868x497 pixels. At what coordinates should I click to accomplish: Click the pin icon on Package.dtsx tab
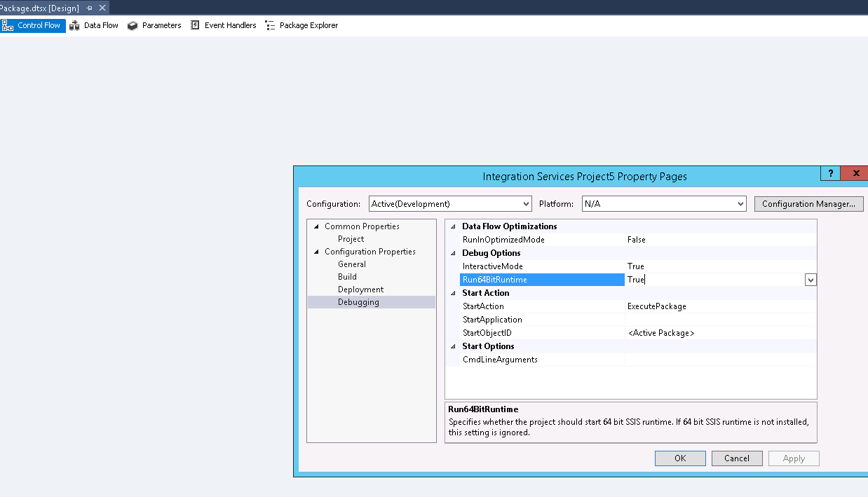[89, 8]
